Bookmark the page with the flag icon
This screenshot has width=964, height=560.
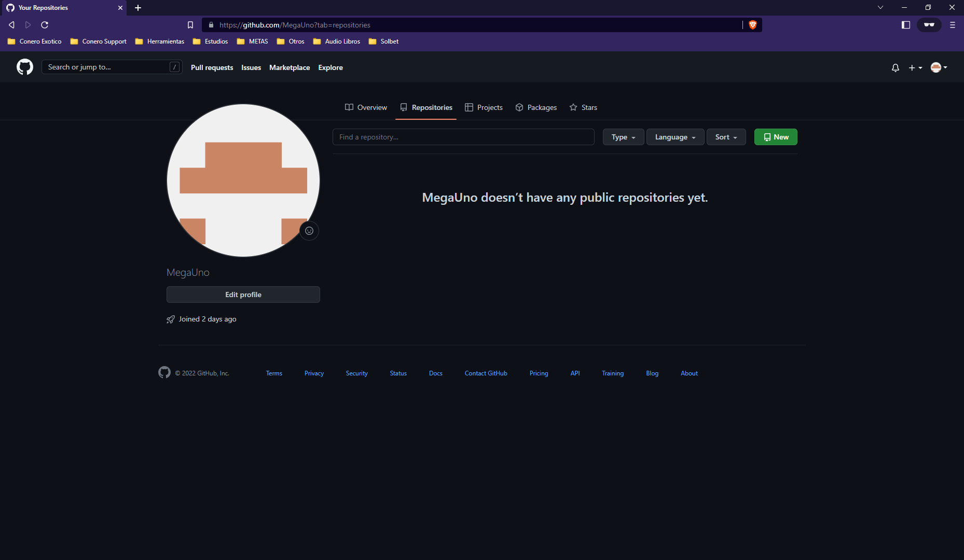(x=190, y=24)
